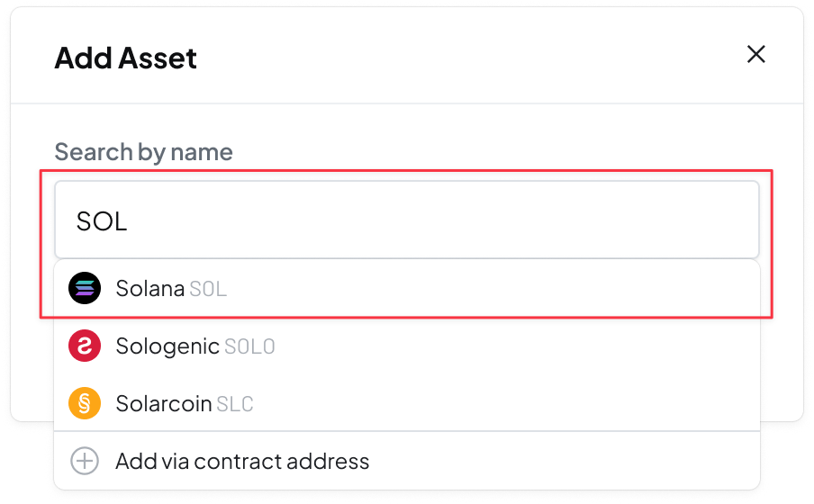The height and width of the screenshot is (504, 814).
Task: Click the SOL ticker beside Solana
Action: pyautogui.click(x=208, y=290)
